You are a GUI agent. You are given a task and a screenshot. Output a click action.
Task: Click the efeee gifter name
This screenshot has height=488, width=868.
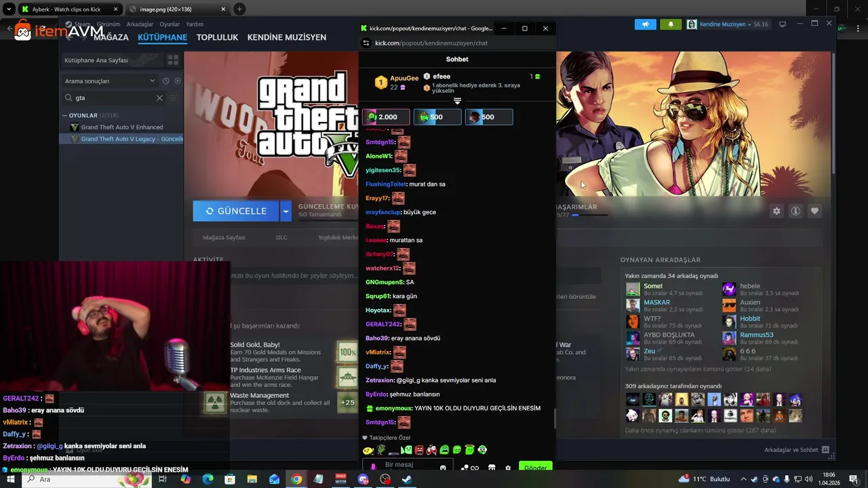coord(441,77)
